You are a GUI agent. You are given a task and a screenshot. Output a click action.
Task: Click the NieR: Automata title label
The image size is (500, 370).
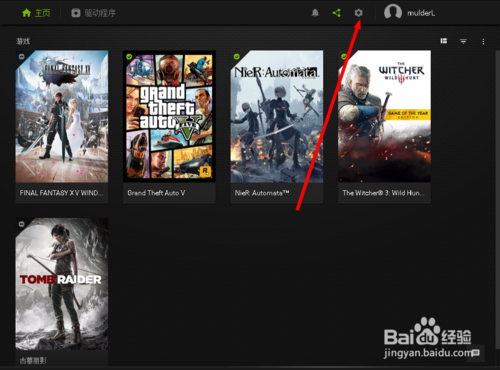click(262, 193)
